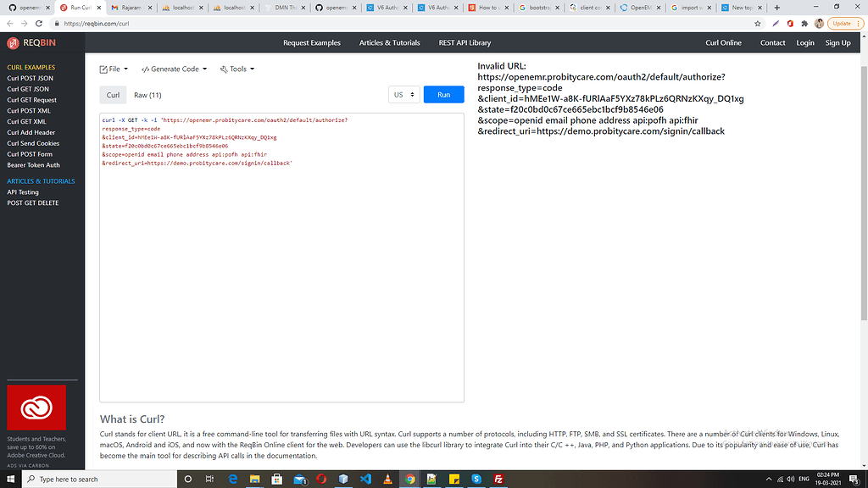This screenshot has width=868, height=488.
Task: Switch to the Raw (11) tab
Action: point(147,94)
